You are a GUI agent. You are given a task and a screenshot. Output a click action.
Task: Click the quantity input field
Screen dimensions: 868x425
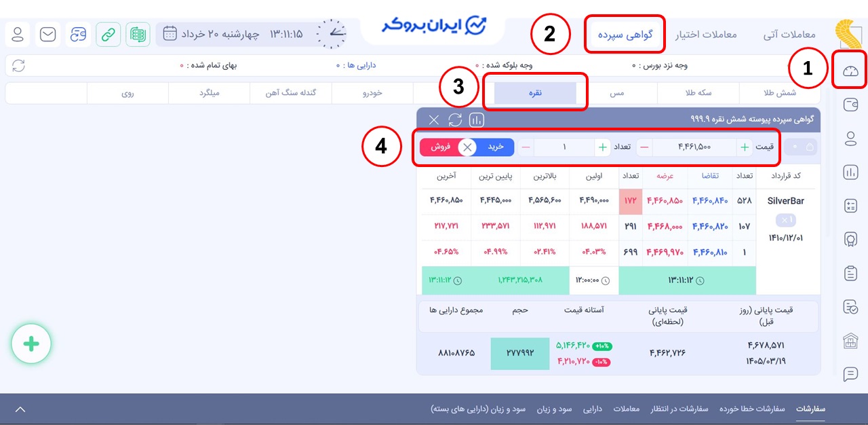coord(564,147)
